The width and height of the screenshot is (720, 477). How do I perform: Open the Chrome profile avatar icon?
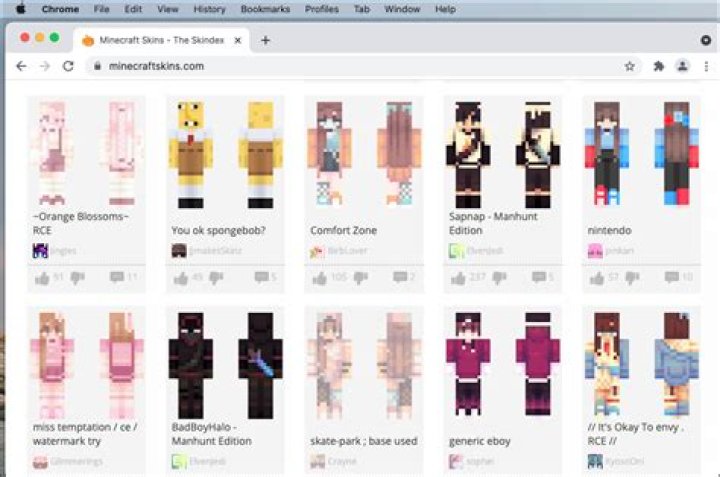(x=682, y=66)
